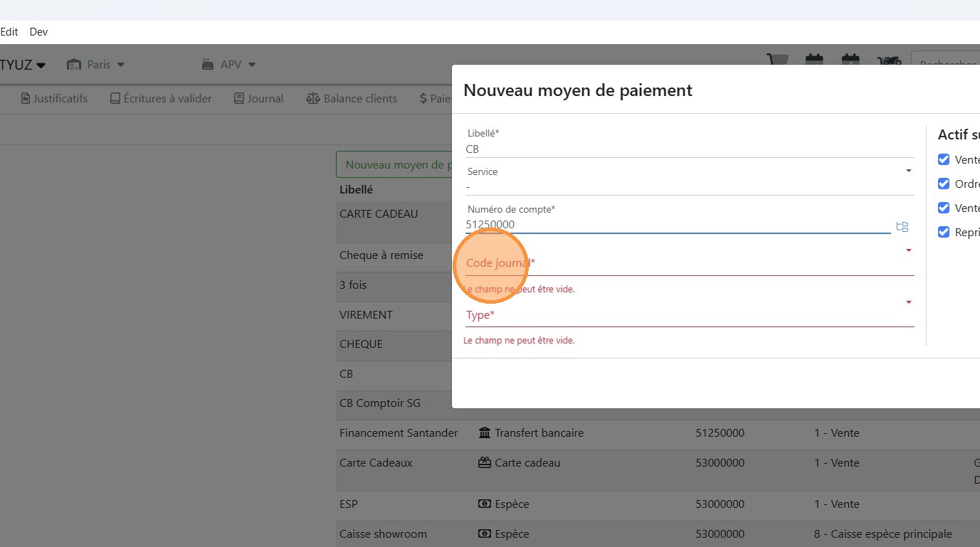The height and width of the screenshot is (547, 980).
Task: Click the dollar sign payments tab icon
Action: pyautogui.click(x=423, y=98)
